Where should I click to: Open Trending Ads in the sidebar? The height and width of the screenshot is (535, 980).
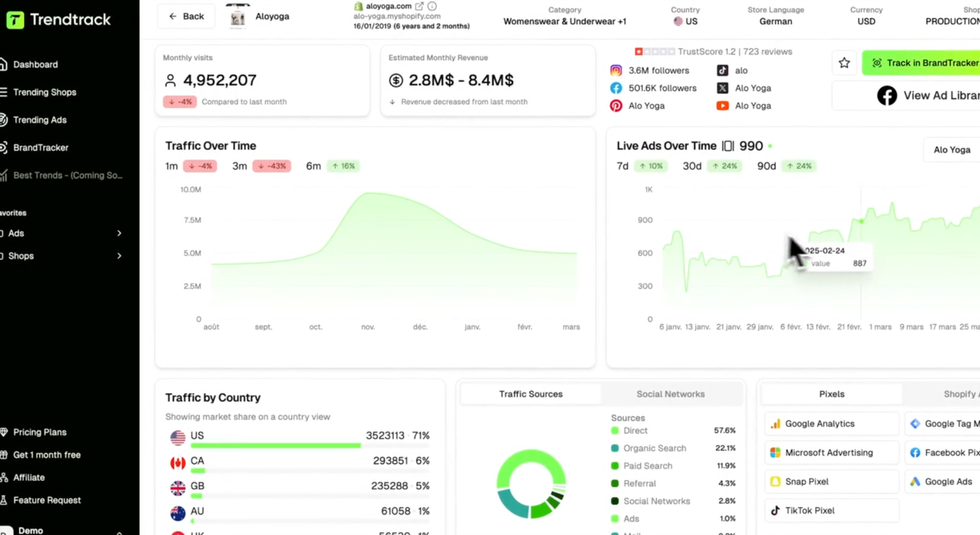pyautogui.click(x=40, y=120)
